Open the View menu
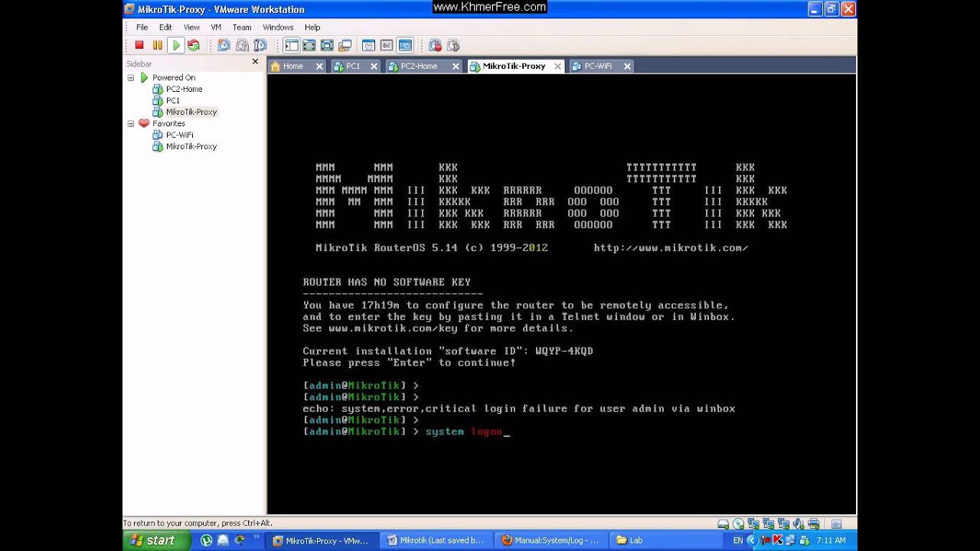This screenshot has height=551, width=980. pyautogui.click(x=191, y=28)
